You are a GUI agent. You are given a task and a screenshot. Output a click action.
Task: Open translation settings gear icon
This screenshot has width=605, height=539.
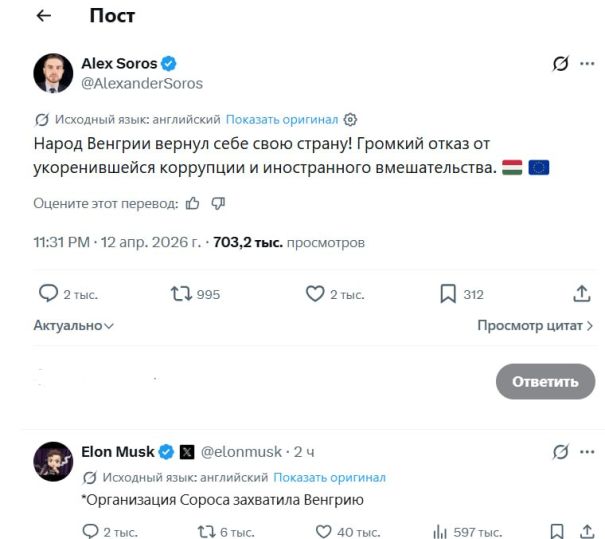[x=350, y=119]
